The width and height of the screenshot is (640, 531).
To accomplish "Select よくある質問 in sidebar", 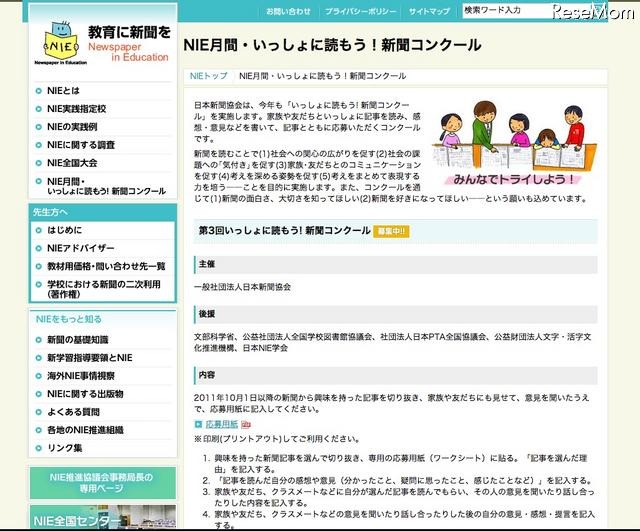I will pyautogui.click(x=73, y=412).
